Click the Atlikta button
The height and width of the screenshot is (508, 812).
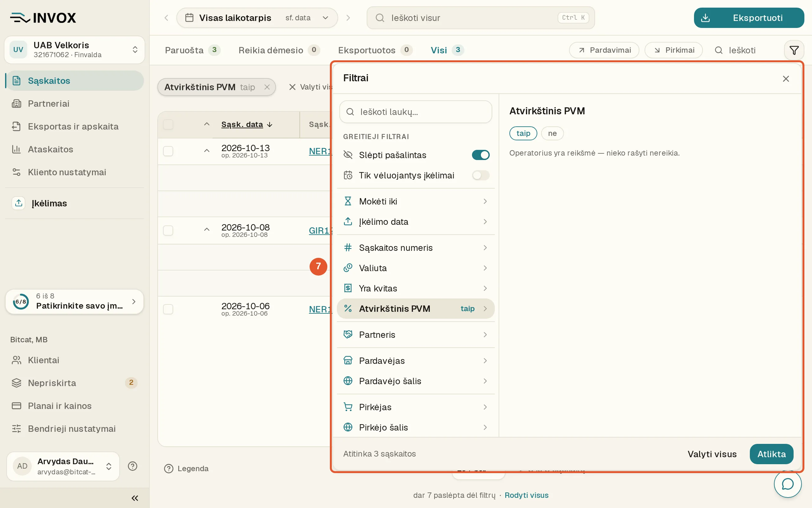click(771, 454)
